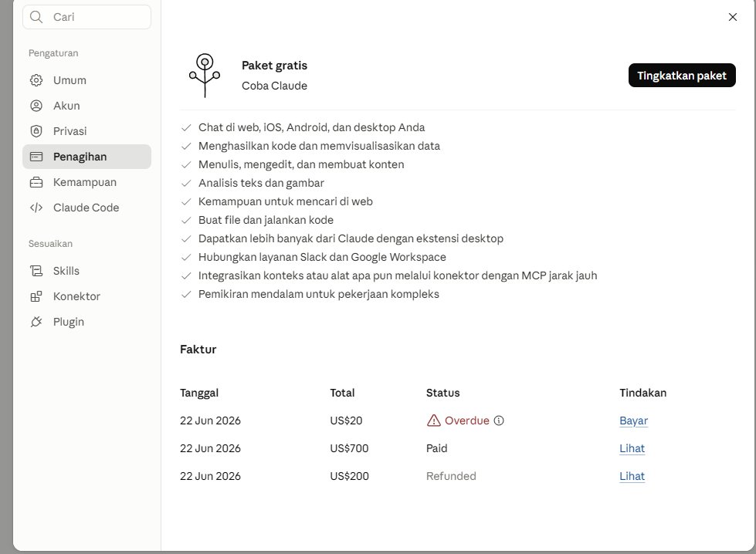The width and height of the screenshot is (756, 554).
Task: Click 'Hubungkan layanan Slack dan Google Workspace'
Action: pos(322,257)
